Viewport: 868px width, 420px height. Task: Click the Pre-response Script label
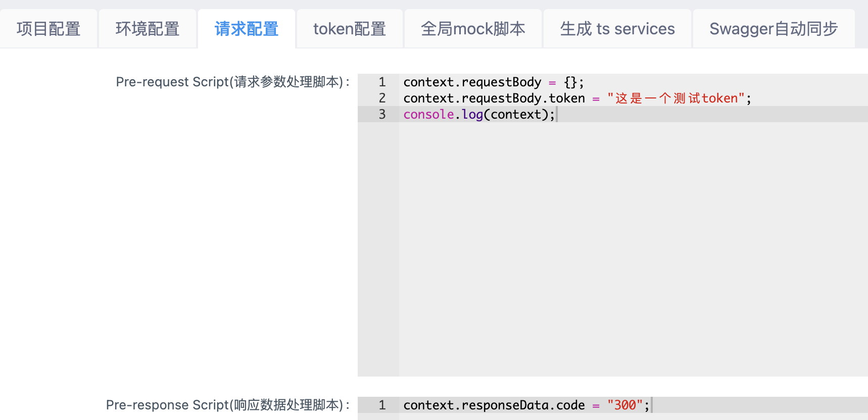coord(228,405)
